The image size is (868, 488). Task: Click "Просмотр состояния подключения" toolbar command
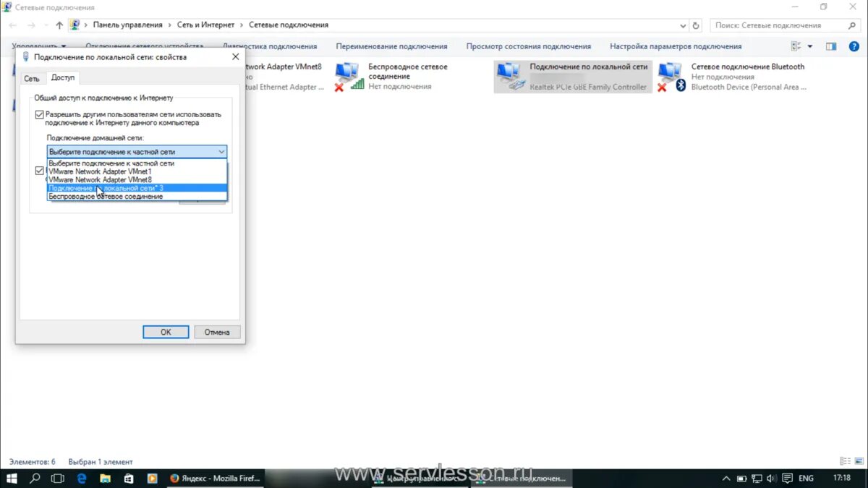(x=529, y=46)
